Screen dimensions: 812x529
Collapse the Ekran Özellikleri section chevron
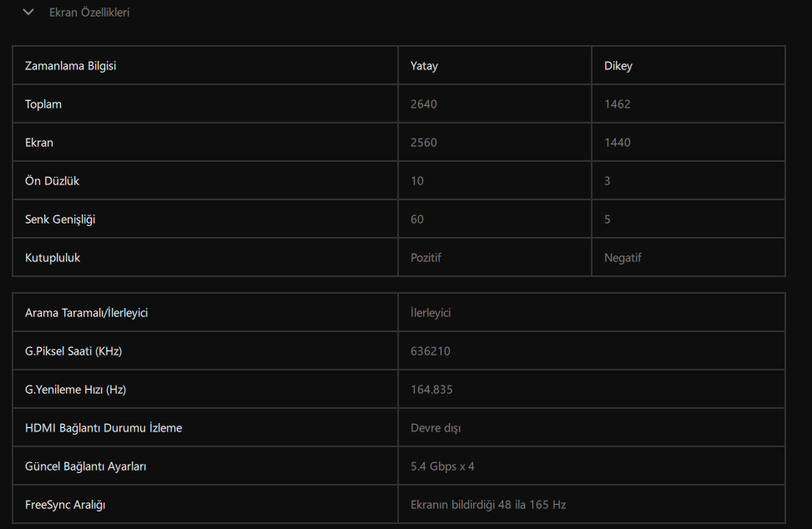pos(28,12)
